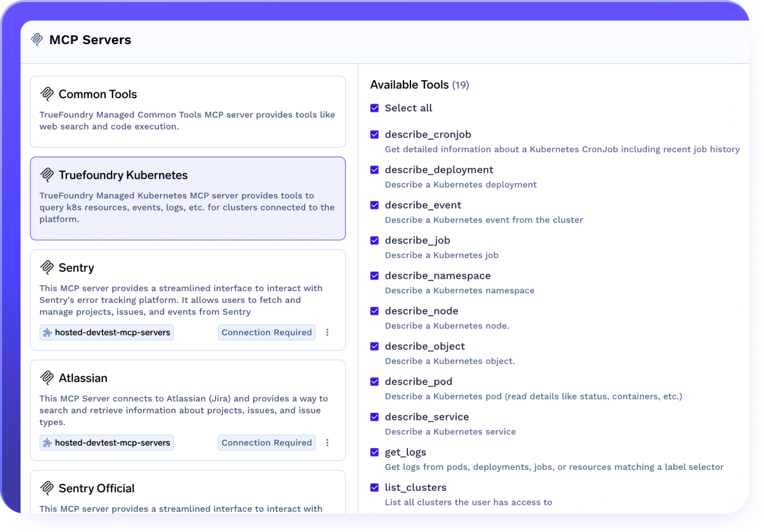Uncheck the describe_job tool
The image size is (764, 532).
tap(374, 240)
